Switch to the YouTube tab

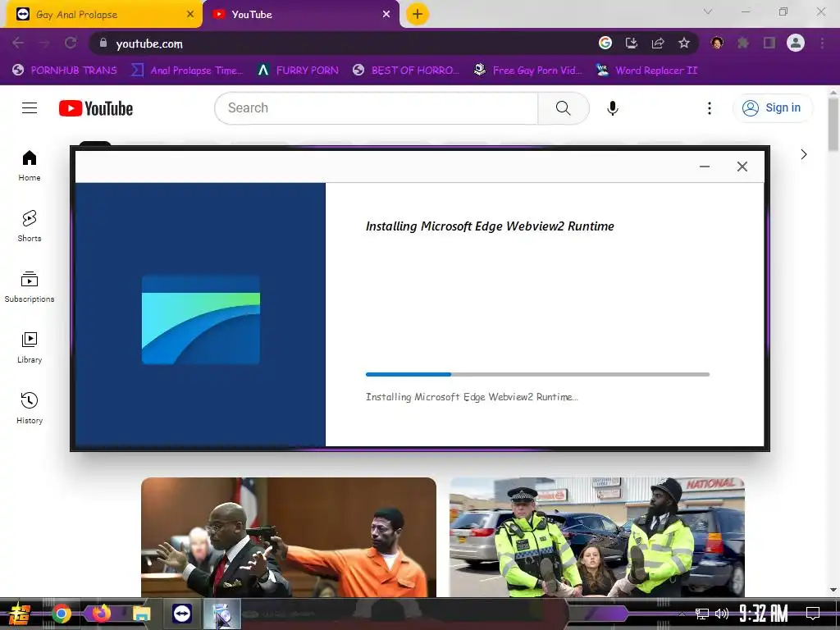(301, 15)
